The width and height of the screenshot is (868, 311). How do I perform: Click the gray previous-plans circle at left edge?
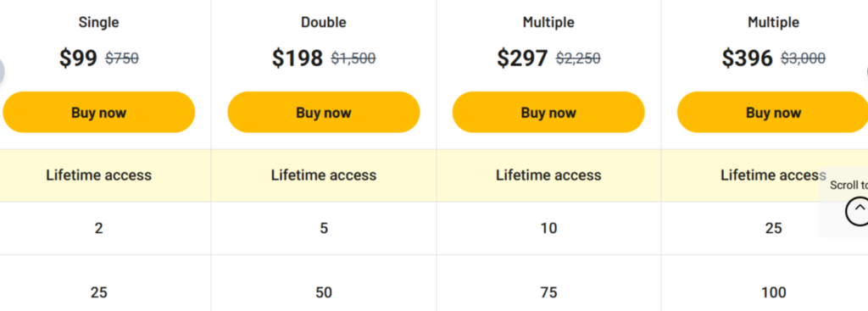tap(2, 71)
